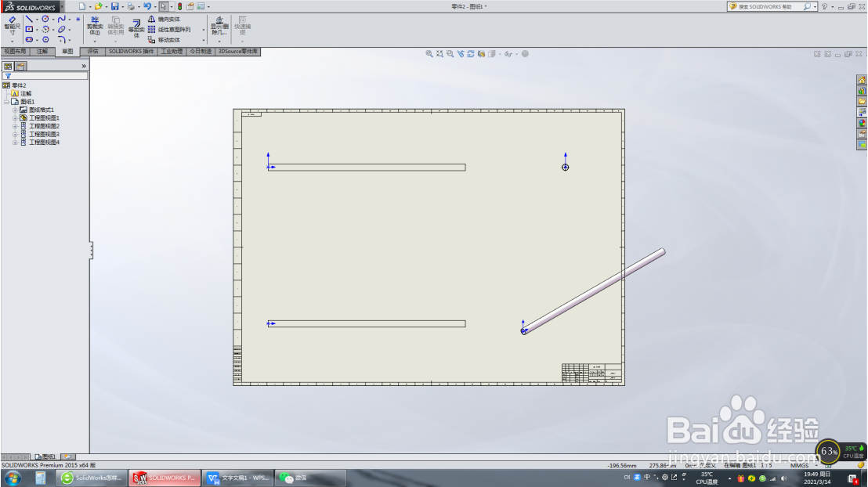The height and width of the screenshot is (487, 868).
Task: Open the dropdown next to Save icon
Action: (122, 6)
